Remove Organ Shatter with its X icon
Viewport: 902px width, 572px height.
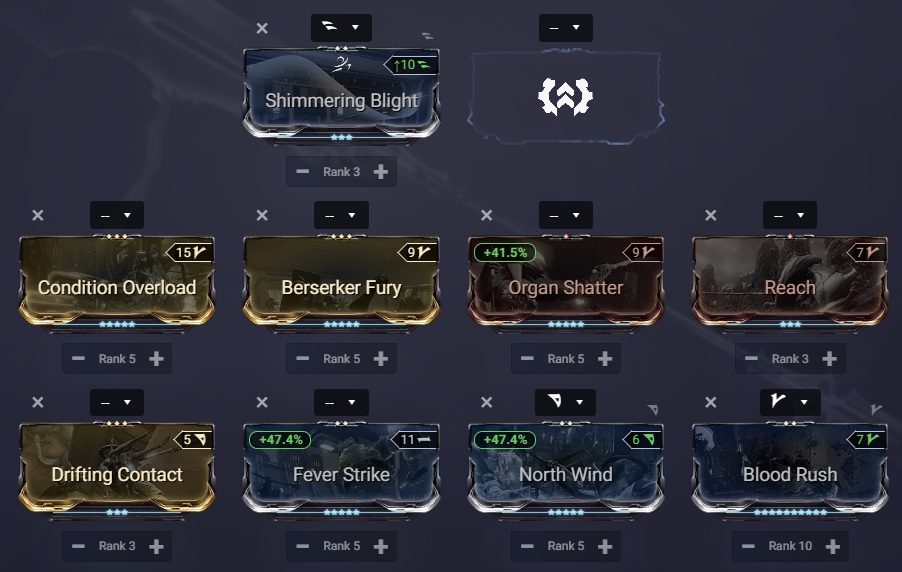tap(486, 215)
